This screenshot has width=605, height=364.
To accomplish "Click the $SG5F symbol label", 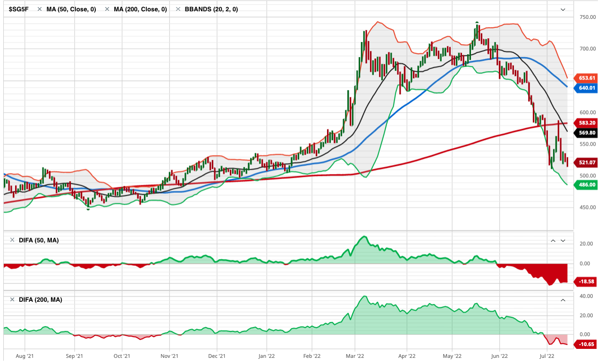I will point(19,9).
